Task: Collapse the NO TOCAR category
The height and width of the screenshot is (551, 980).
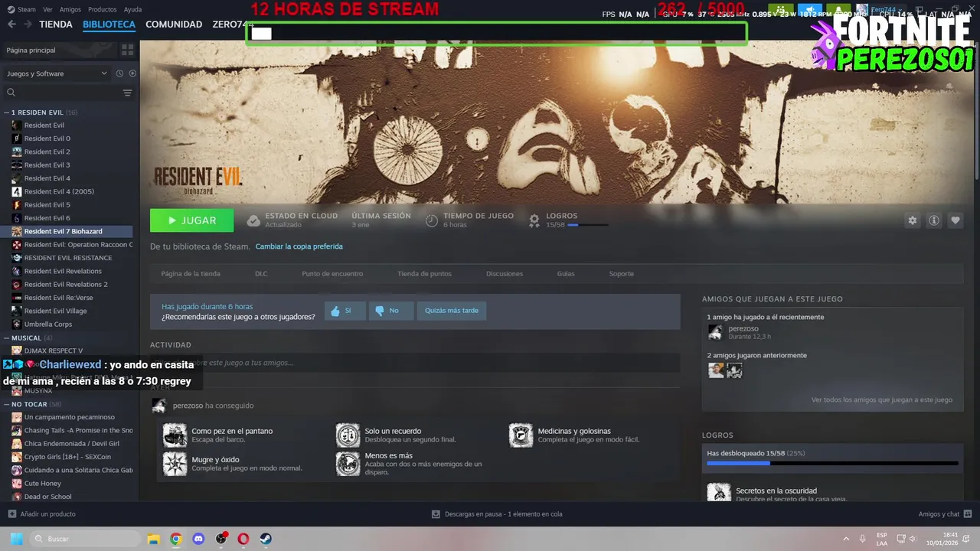Action: [x=7, y=404]
